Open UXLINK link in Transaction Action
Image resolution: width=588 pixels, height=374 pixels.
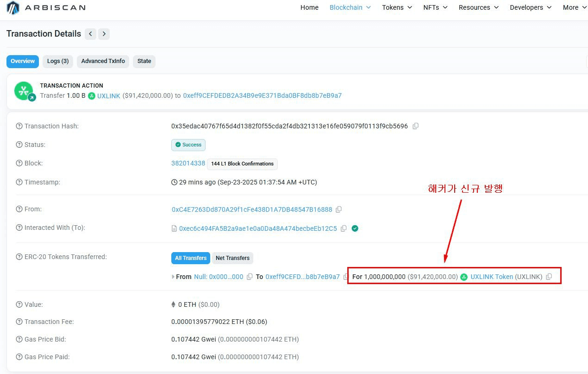click(109, 96)
